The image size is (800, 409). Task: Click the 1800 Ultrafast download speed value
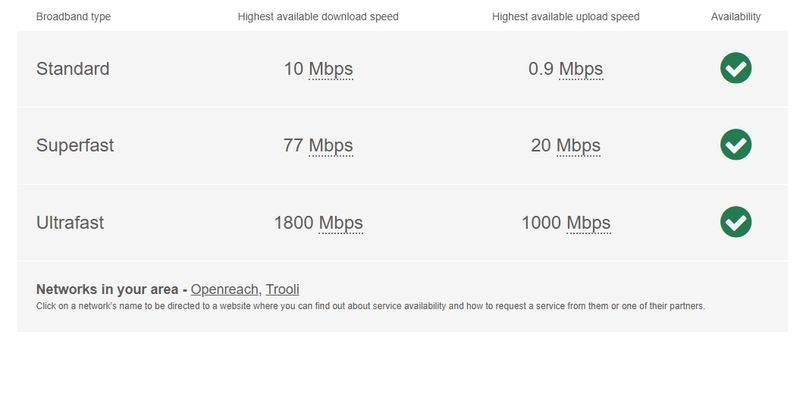[x=293, y=223]
